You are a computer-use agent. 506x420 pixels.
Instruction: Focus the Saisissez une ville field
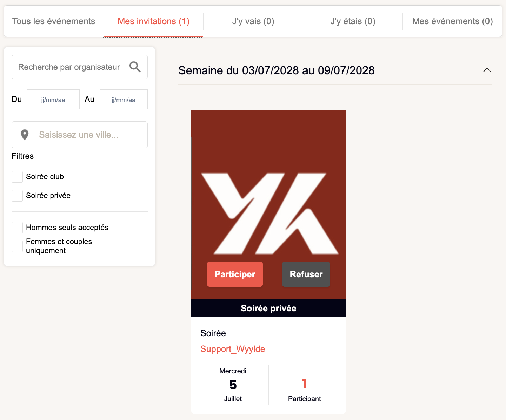80,135
